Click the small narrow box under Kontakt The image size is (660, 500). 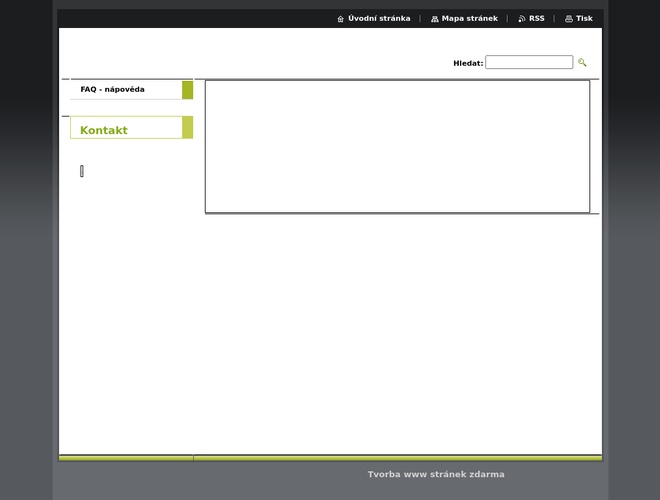82,171
